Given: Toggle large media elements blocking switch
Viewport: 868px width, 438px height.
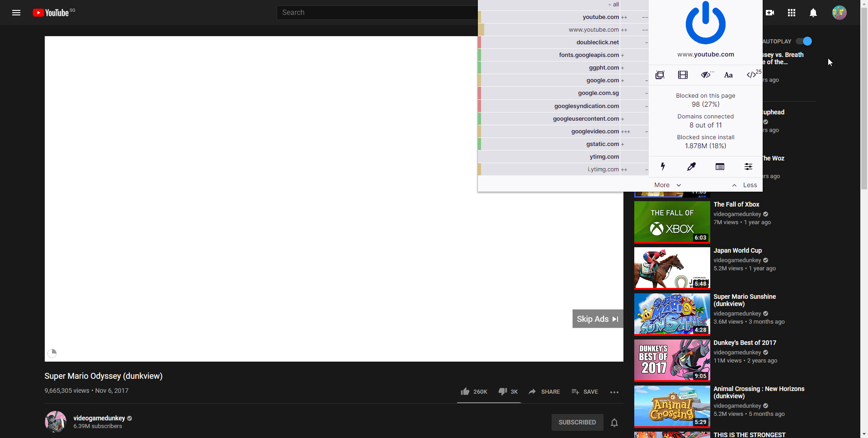Looking at the screenshot, I should [683, 75].
